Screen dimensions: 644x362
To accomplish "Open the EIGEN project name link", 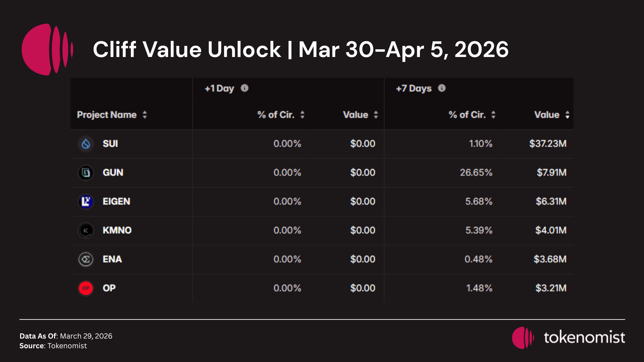I will (116, 201).
